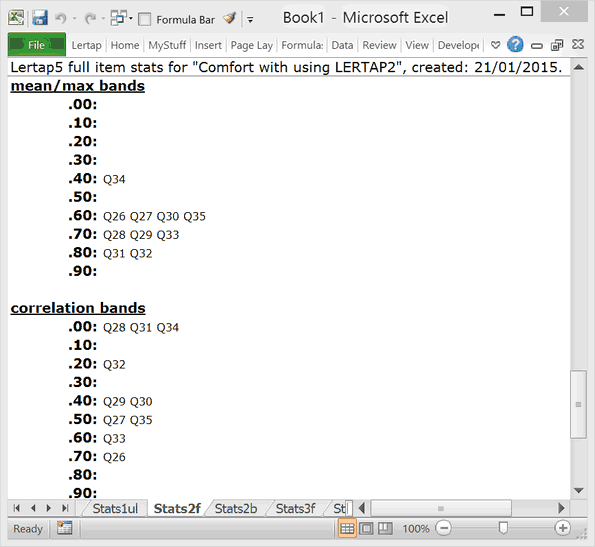The height and width of the screenshot is (547, 595).
Task: Click 'Q28 Q29 Q33' in the .70 band
Action: (141, 235)
